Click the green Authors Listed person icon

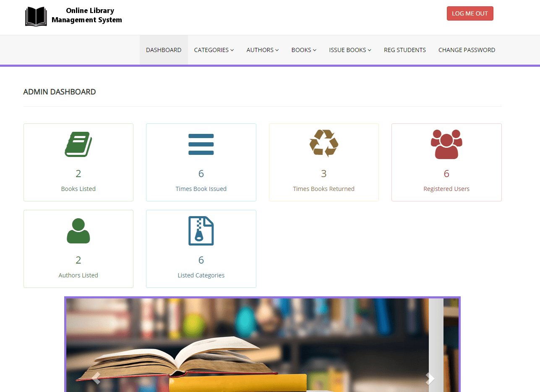78,231
